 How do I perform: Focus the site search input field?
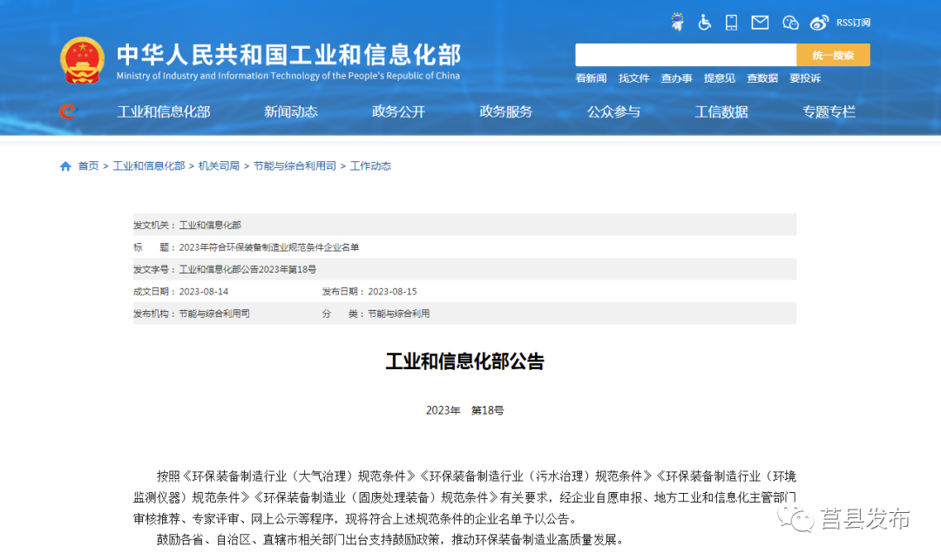click(x=686, y=55)
